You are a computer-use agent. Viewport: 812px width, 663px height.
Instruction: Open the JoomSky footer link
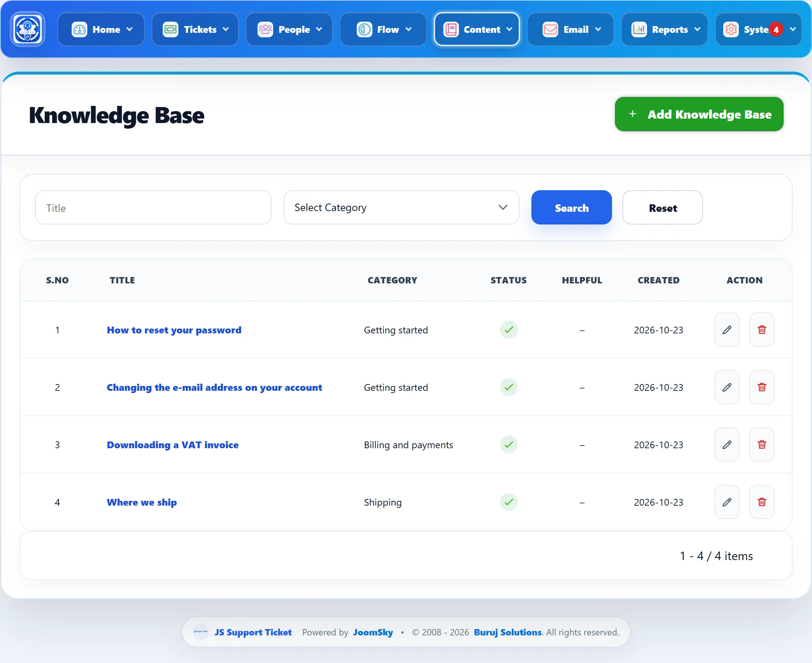[372, 632]
